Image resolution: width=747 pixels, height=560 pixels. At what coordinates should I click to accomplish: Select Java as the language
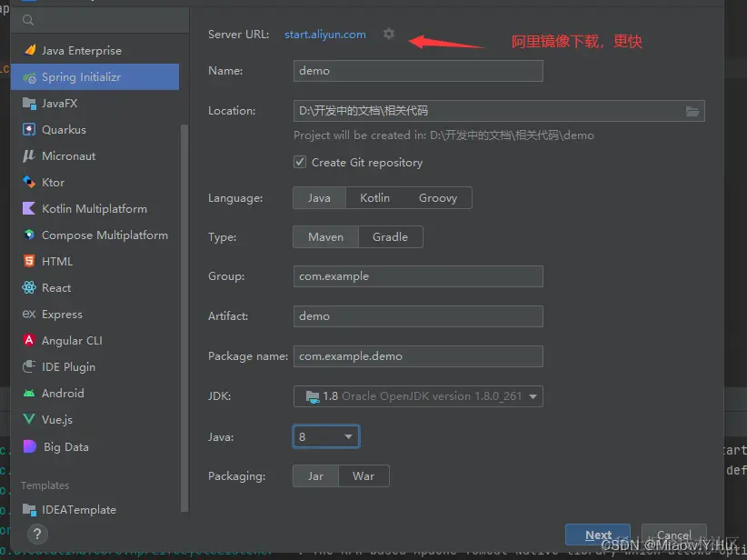point(319,198)
